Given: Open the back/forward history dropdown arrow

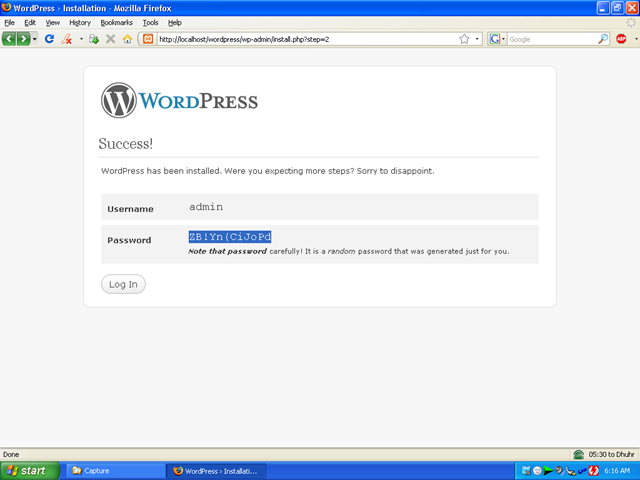Looking at the screenshot, I should (x=35, y=39).
